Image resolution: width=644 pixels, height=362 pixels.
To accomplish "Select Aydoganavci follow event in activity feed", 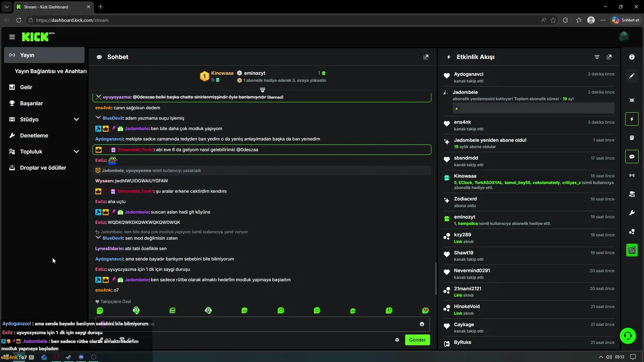I will (x=528, y=77).
